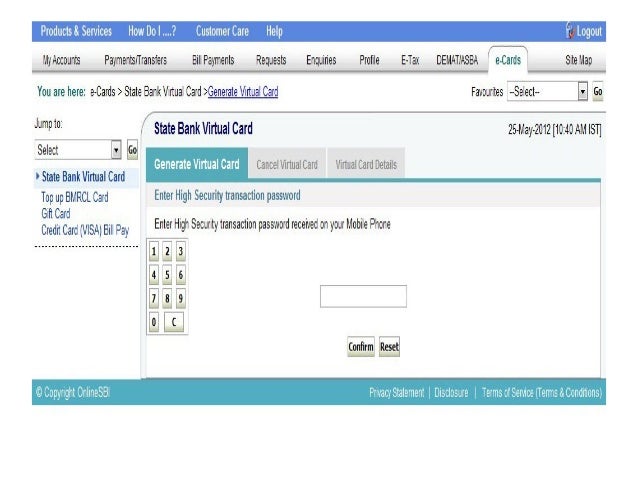Open Terms of Service link

click(542, 392)
